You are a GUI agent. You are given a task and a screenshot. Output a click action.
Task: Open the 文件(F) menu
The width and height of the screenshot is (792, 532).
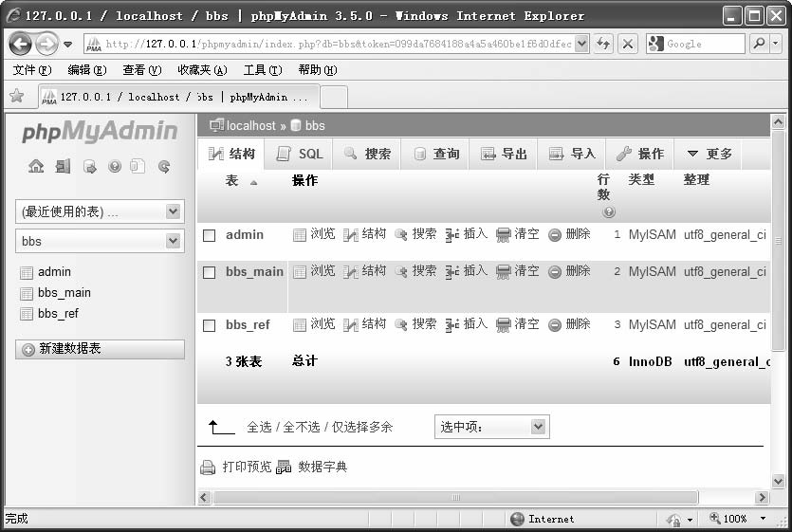[32, 70]
